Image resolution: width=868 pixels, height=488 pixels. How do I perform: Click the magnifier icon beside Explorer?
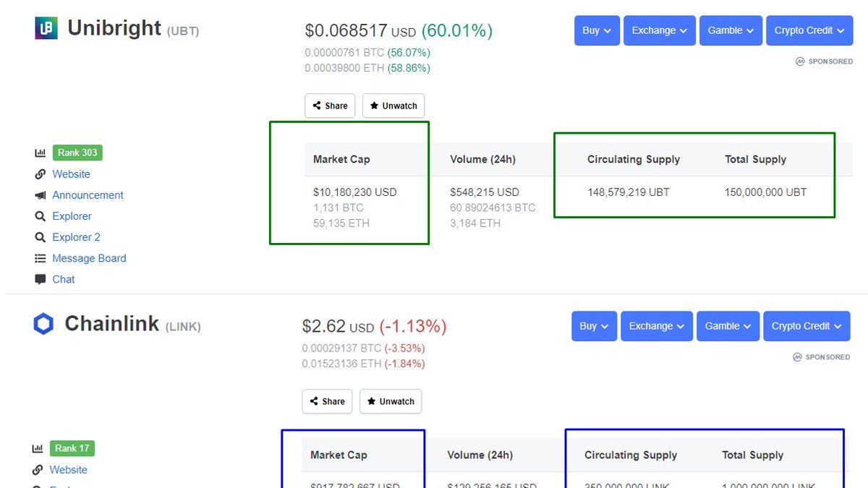click(x=40, y=216)
